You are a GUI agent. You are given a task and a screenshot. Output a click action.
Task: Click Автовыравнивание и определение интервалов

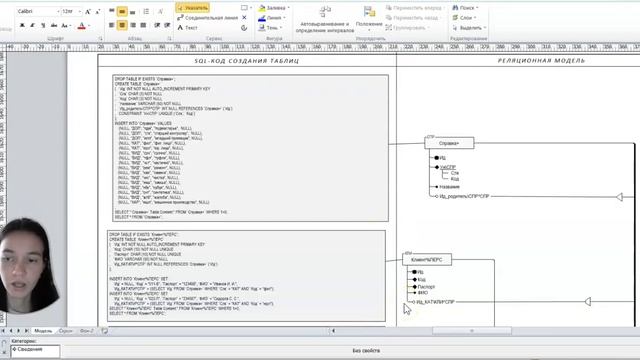point(325,19)
